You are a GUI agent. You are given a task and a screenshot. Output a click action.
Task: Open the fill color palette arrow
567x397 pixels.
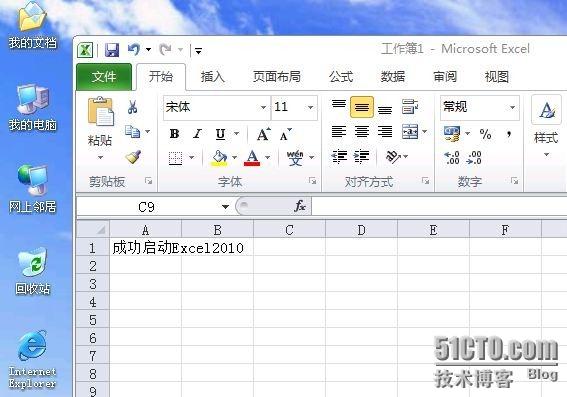point(234,157)
